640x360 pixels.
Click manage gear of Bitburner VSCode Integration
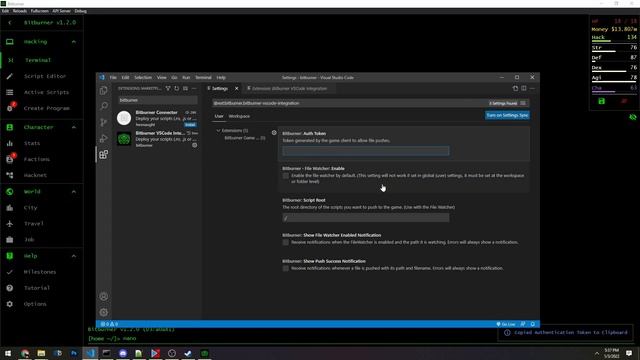pyautogui.click(x=195, y=145)
